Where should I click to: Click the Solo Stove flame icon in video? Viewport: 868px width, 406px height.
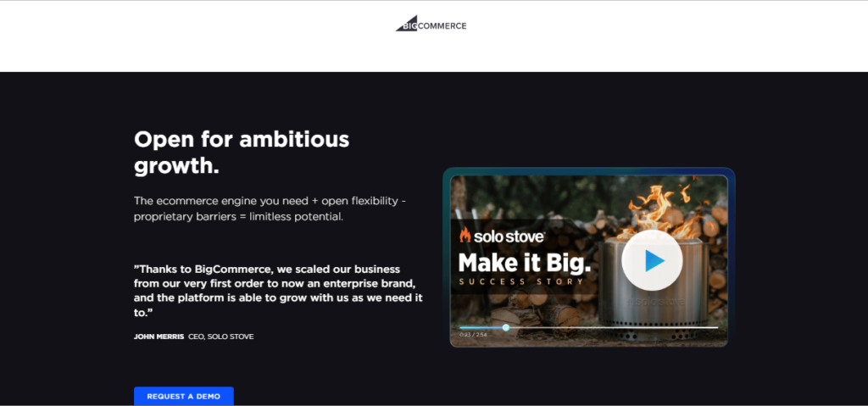tap(465, 236)
